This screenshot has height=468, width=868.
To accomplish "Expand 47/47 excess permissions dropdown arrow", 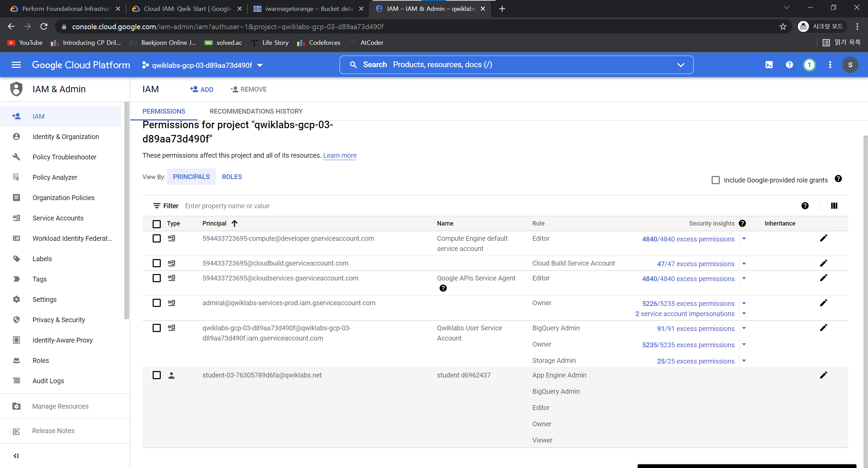I will pyautogui.click(x=744, y=264).
